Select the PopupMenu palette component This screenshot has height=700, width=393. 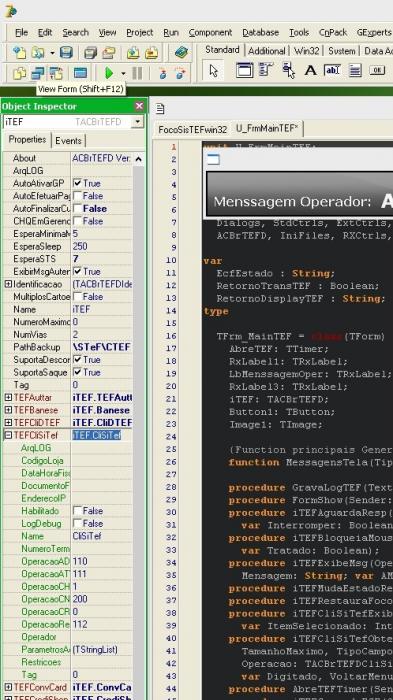(x=288, y=70)
